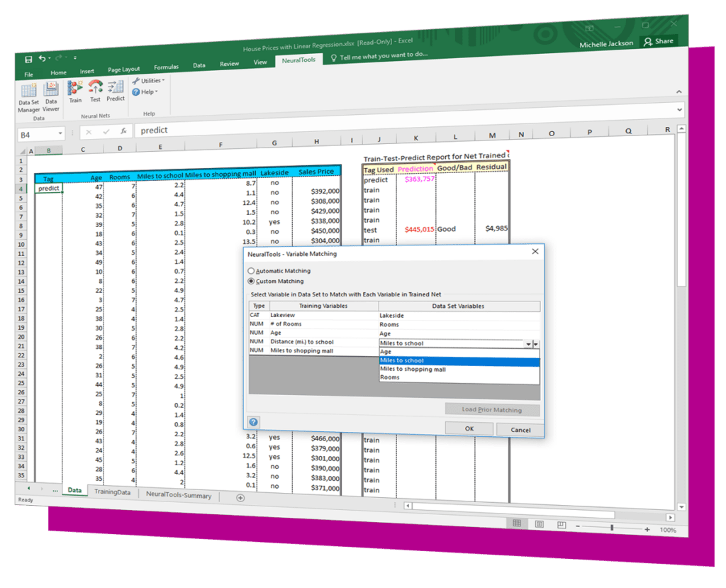This screenshot has height=588, width=726.
Task: Select Automatic Matching radio button
Action: 251,271
